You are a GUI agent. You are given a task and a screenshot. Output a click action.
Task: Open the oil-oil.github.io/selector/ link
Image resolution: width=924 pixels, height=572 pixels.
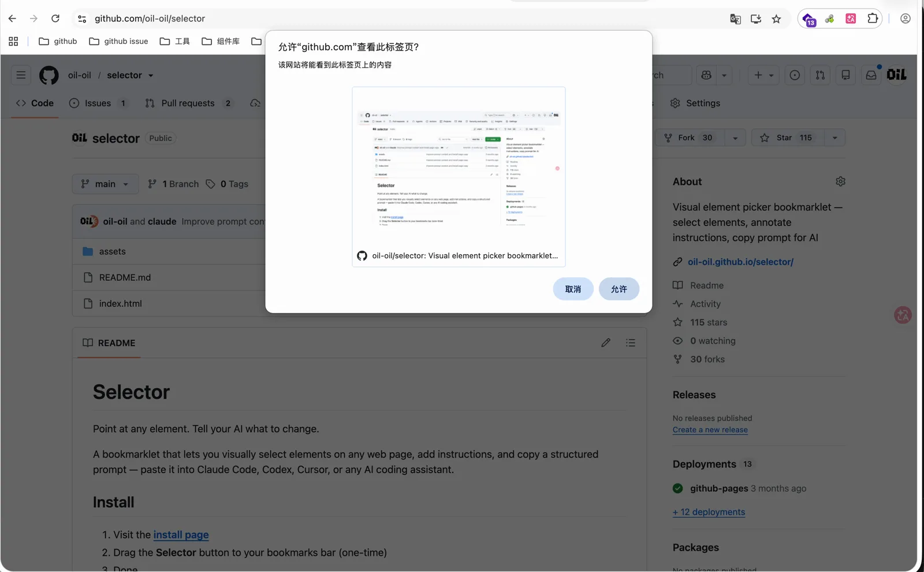pyautogui.click(x=740, y=262)
